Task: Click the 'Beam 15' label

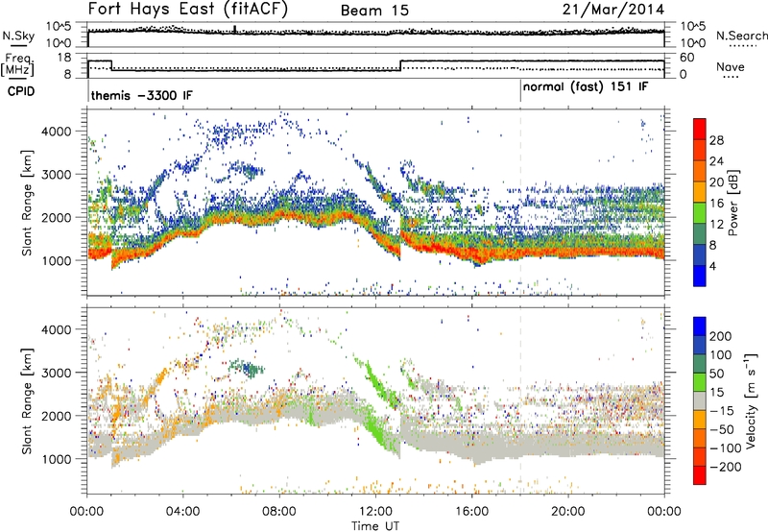Action: (374, 11)
